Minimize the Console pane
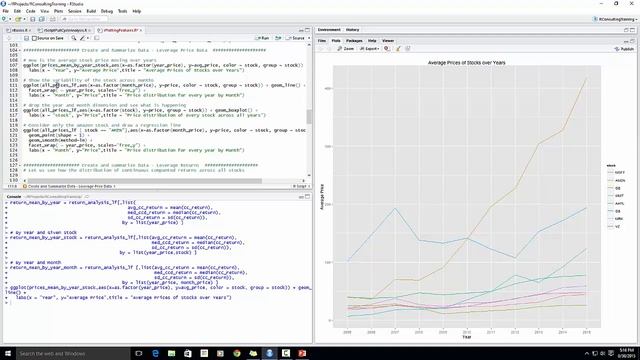This screenshot has width=640, height=360. [x=301, y=197]
